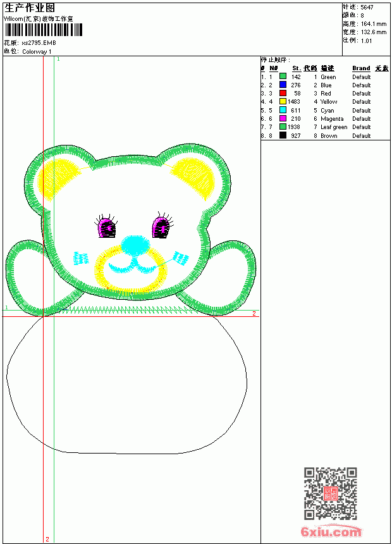Click the barcode under the studio name
The height and width of the screenshot is (544, 392).
click(44, 30)
